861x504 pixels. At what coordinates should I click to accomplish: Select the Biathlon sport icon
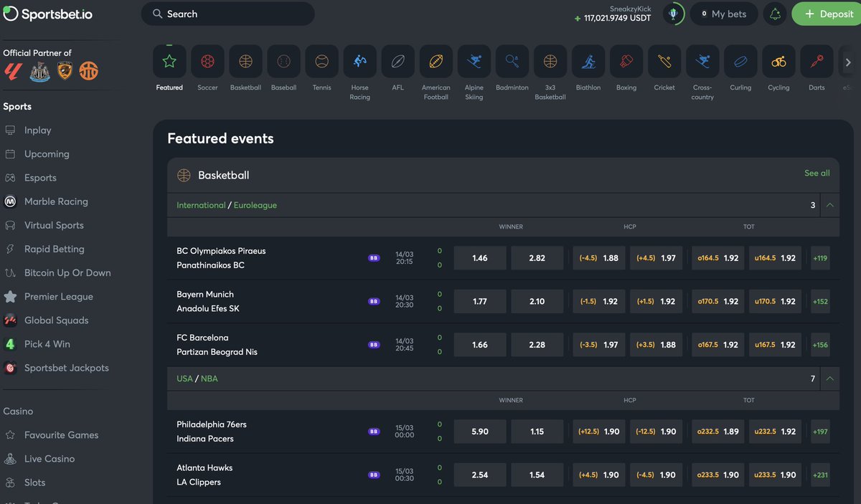tap(588, 62)
